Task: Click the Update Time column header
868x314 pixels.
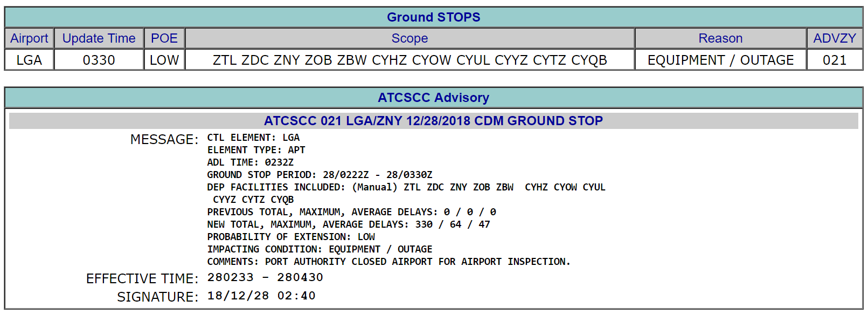Action: tap(99, 38)
